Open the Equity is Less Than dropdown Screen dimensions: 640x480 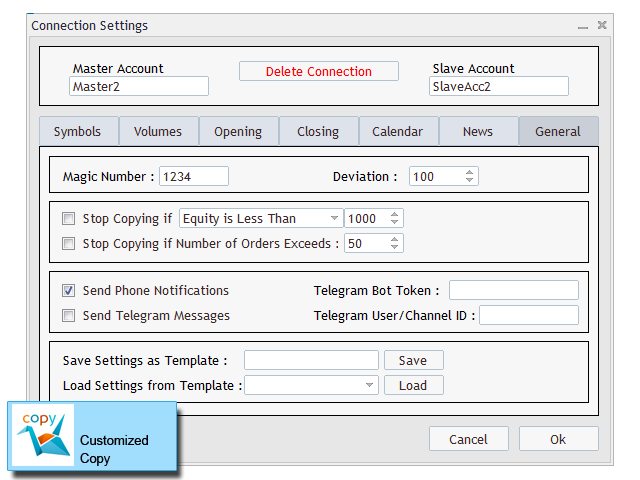tap(261, 218)
